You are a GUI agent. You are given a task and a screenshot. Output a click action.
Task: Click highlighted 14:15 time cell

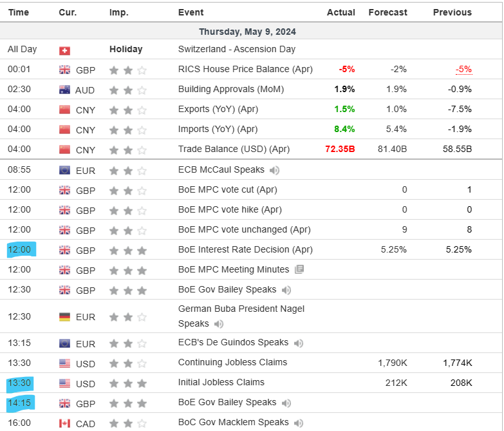(19, 403)
